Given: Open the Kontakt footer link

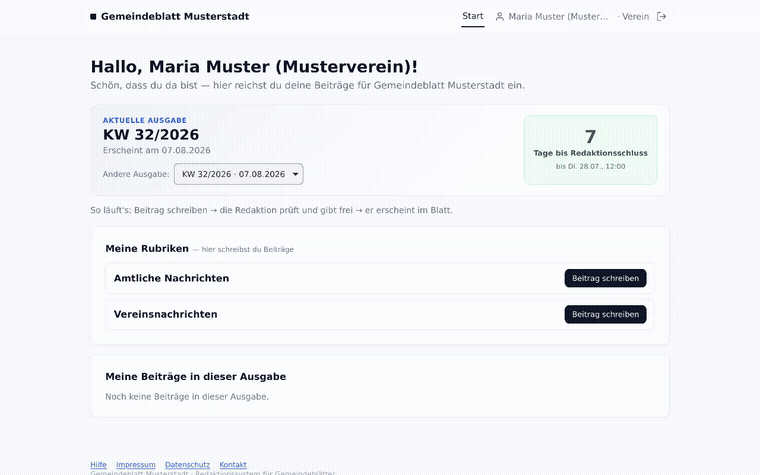Looking at the screenshot, I should pyautogui.click(x=233, y=464).
